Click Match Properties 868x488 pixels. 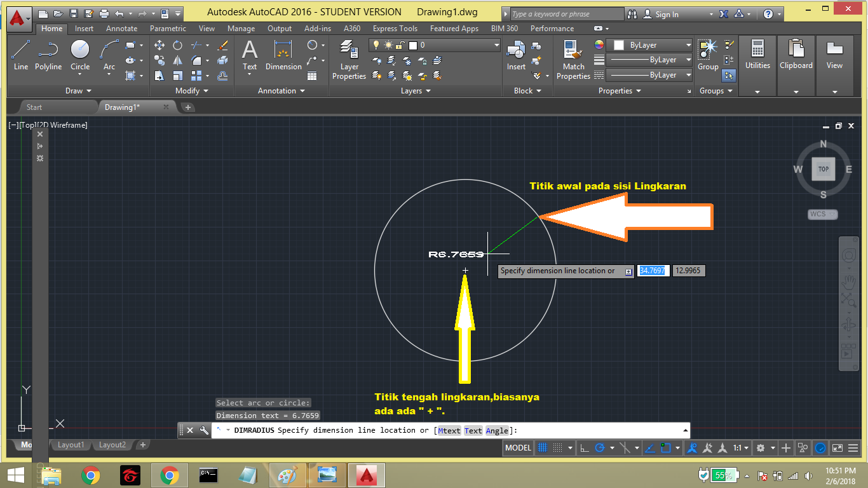coord(573,60)
